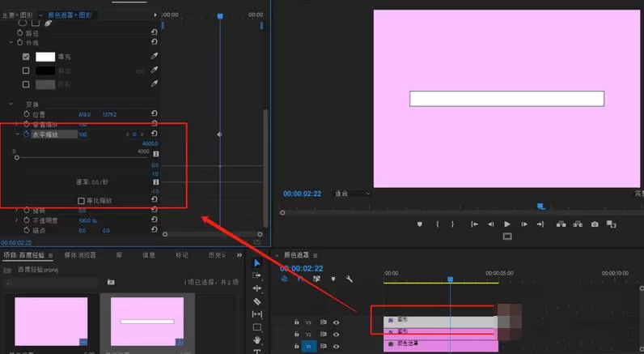Enable the shadow checkbox
Viewport: 644px width, 354px height.
(x=26, y=84)
